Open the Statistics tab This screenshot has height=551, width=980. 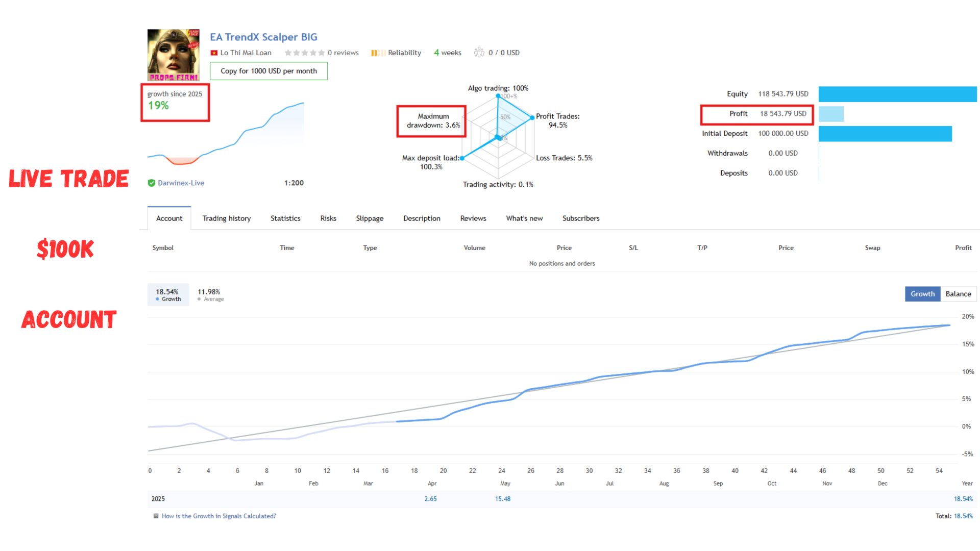pyautogui.click(x=285, y=218)
